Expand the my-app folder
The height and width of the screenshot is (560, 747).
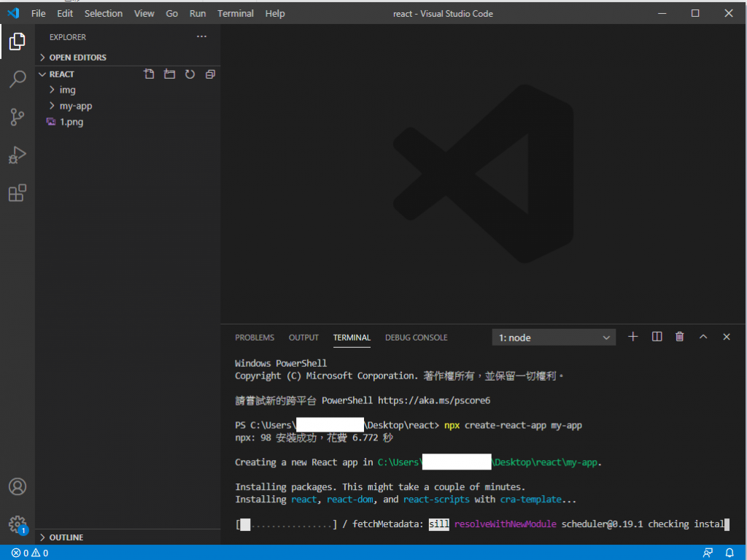(x=128, y=106)
